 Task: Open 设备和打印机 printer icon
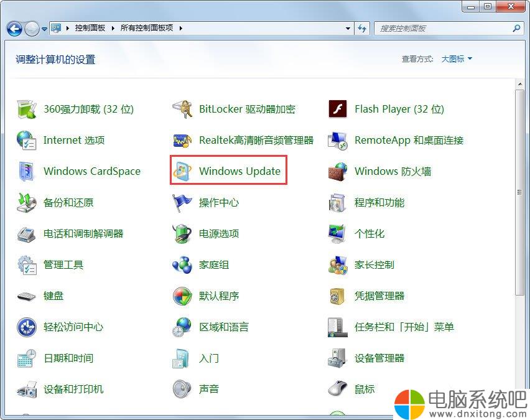(26, 390)
